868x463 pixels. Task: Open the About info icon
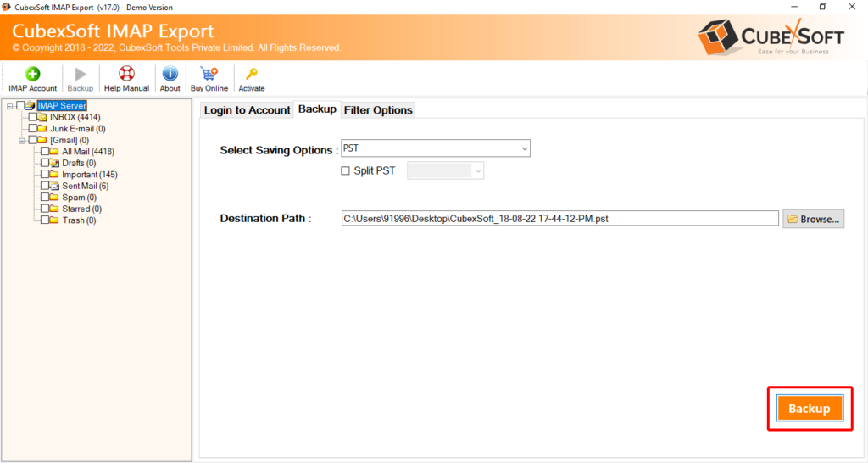(x=170, y=74)
